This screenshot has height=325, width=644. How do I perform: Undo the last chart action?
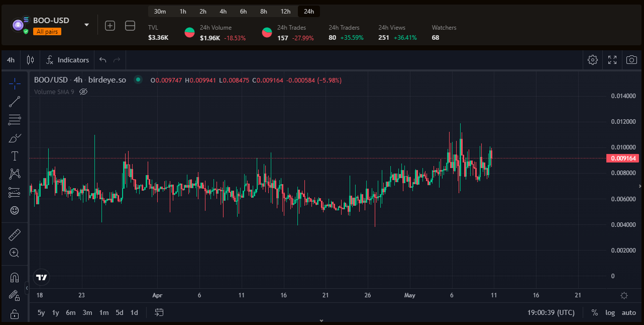pyautogui.click(x=103, y=60)
